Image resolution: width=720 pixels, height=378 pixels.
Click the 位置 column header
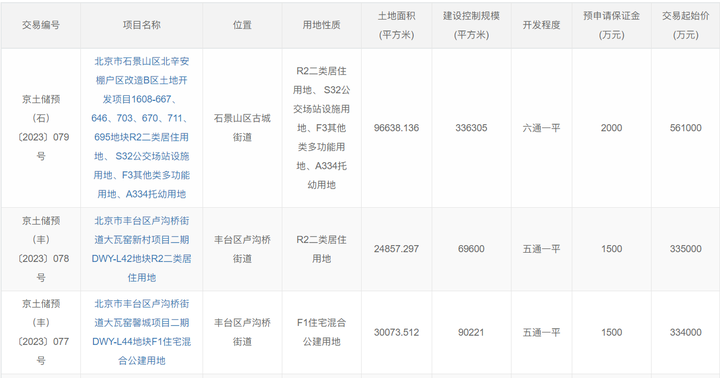(242, 25)
